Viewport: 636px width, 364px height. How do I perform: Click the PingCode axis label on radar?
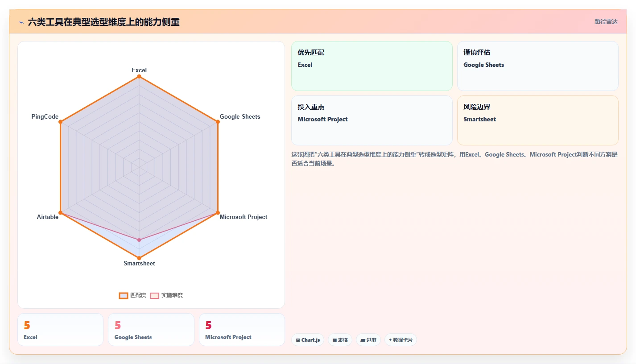pyautogui.click(x=45, y=116)
